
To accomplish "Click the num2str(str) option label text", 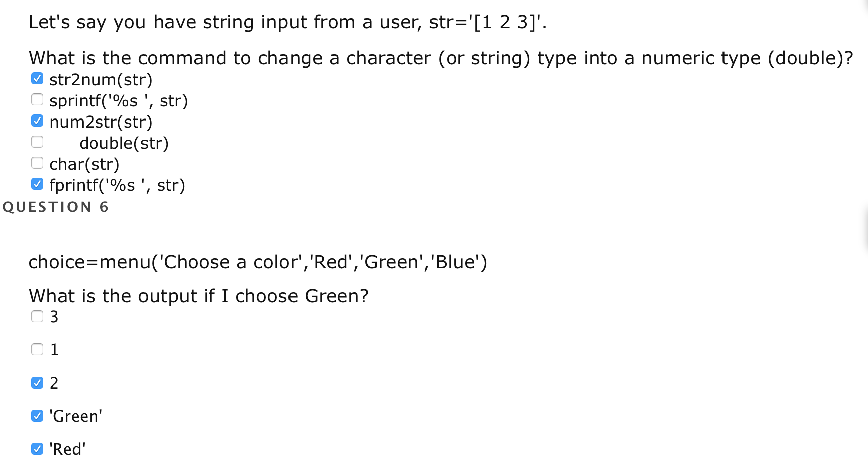I will [x=100, y=122].
